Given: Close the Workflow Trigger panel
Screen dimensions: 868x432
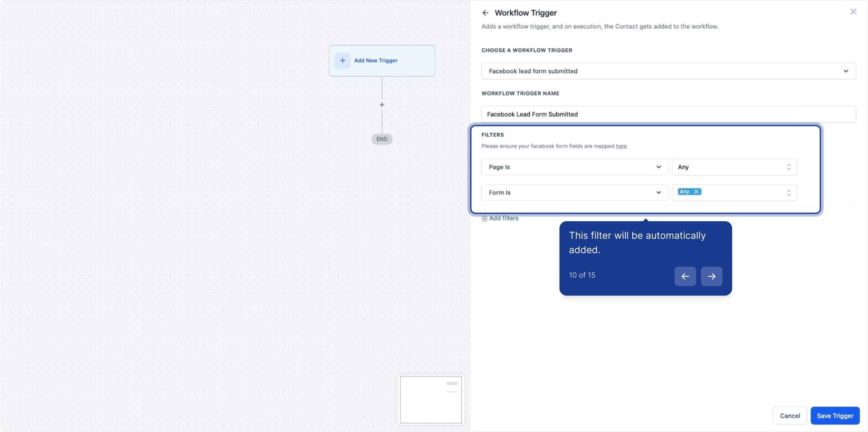Looking at the screenshot, I should point(853,12).
